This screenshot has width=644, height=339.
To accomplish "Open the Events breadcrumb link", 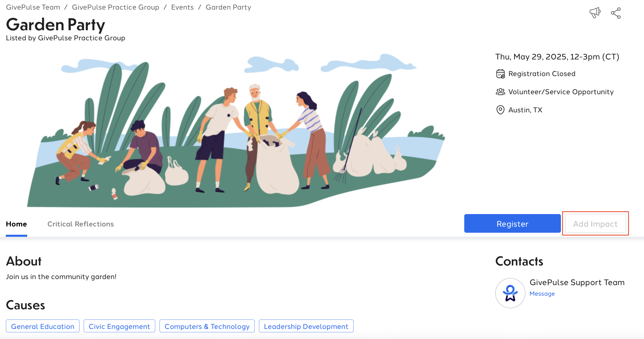I will click(x=182, y=7).
